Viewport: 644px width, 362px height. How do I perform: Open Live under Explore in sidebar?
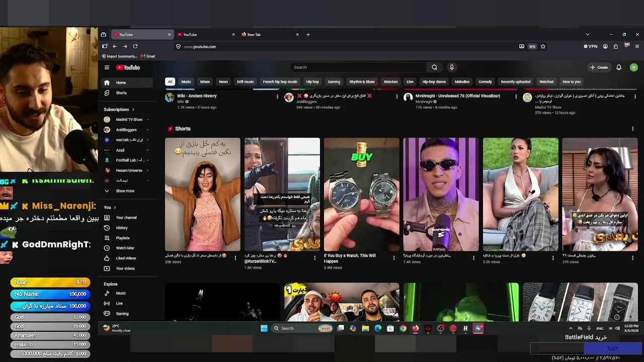(127, 303)
